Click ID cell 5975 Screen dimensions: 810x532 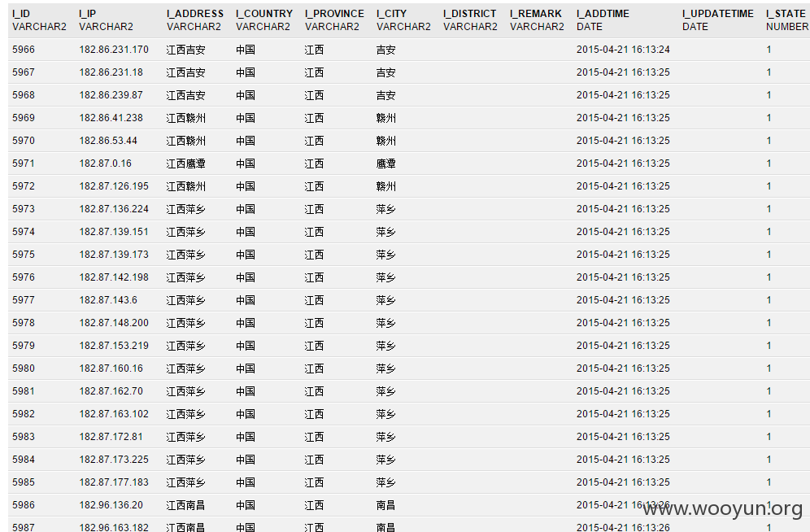point(24,254)
